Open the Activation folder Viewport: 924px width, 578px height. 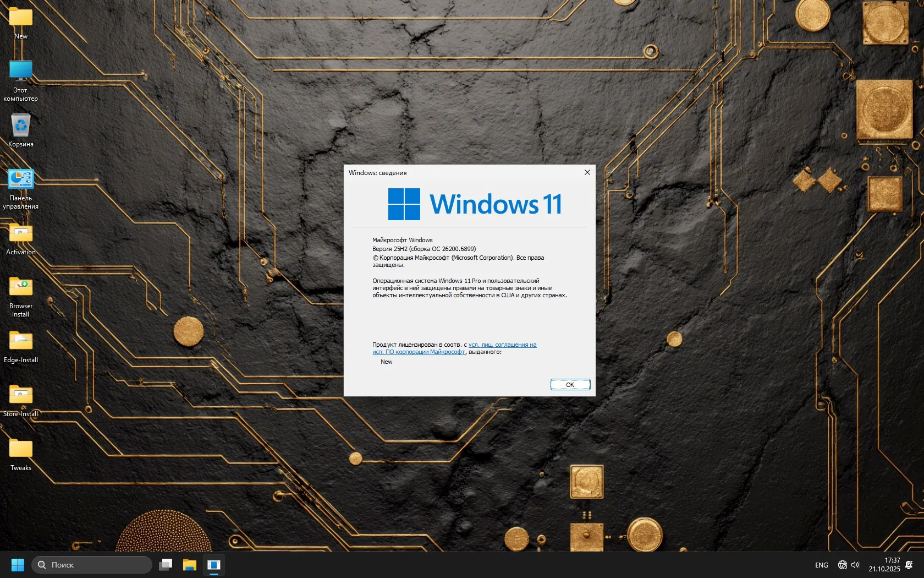20,233
